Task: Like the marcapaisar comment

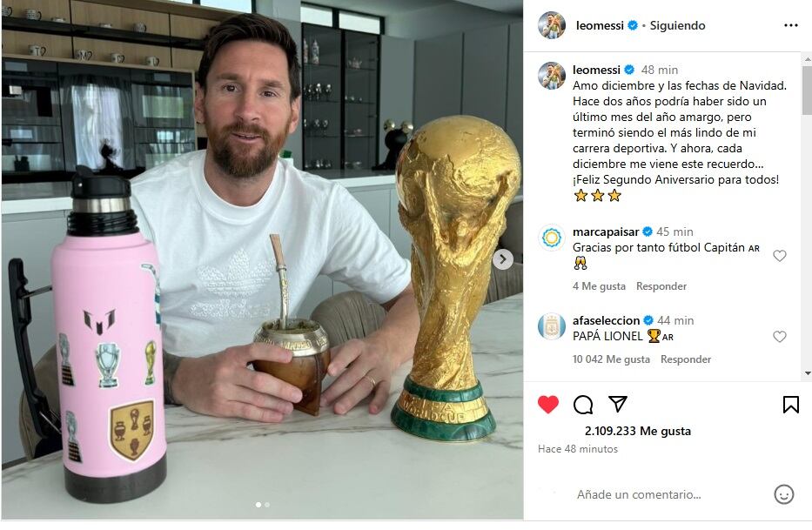Action: coord(780,255)
